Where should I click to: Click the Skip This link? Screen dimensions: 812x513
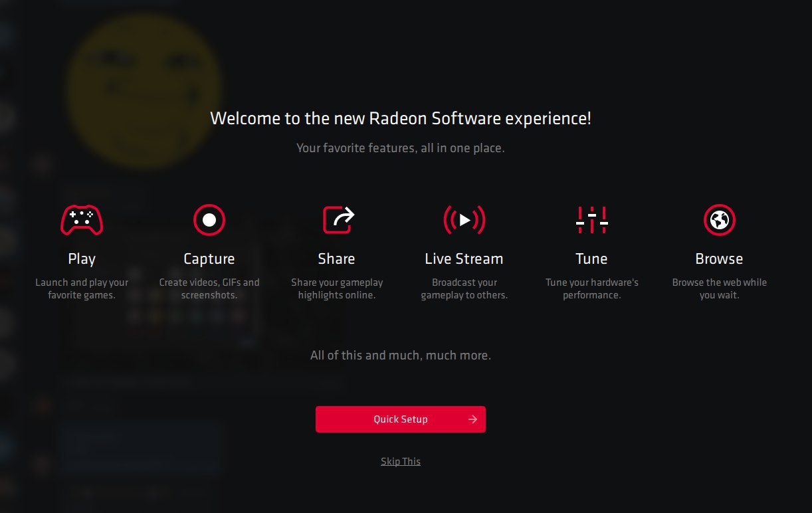401,461
